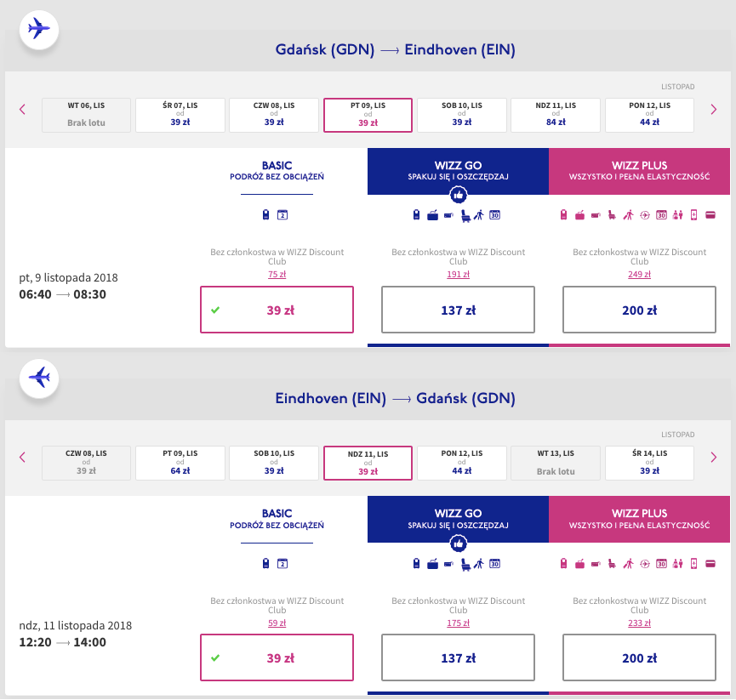Image resolution: width=736 pixels, height=700 pixels.
Task: Select the outbound BASIC fare for 39 zł
Action: (x=277, y=310)
